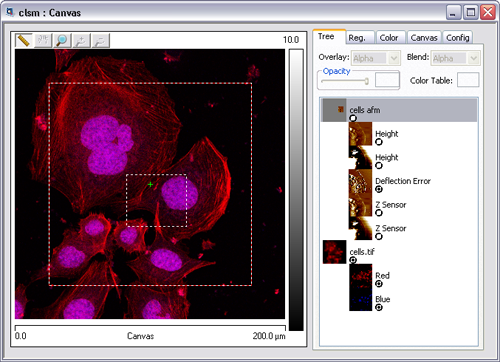Select the first Height channel thumbnail
Viewport: 500px width, 362px height.
tap(360, 134)
